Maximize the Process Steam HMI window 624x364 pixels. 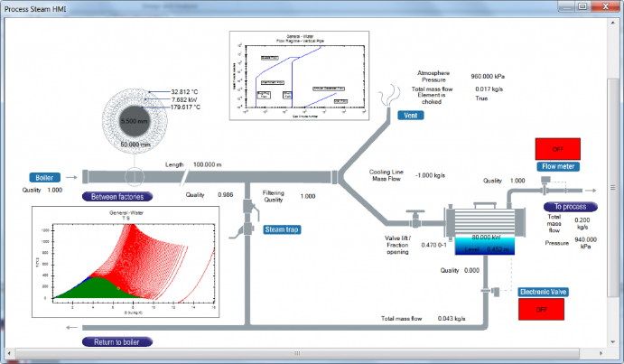coord(583,6)
